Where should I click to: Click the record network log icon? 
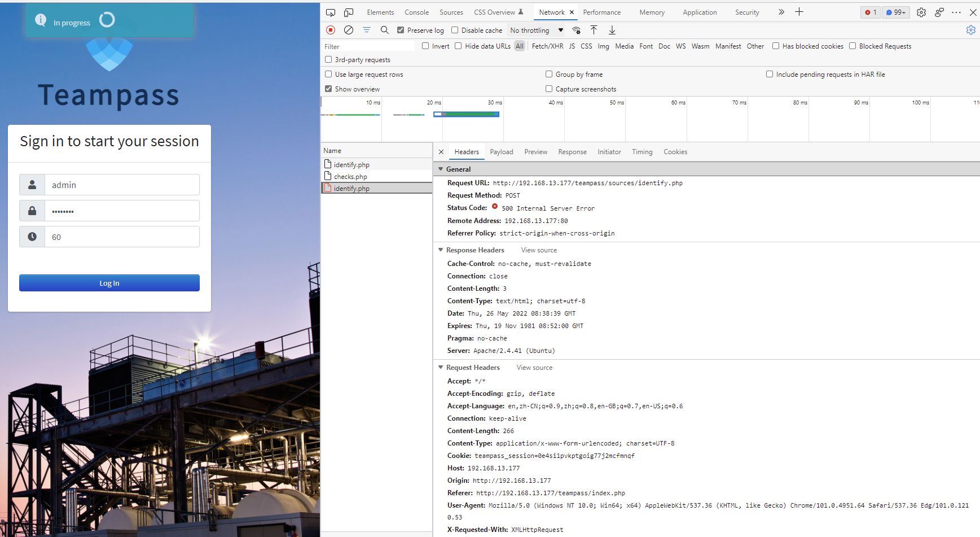coord(331,30)
